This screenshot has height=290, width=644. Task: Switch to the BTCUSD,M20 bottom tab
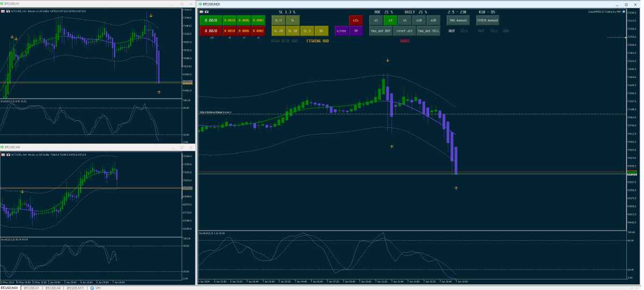click(x=10, y=288)
